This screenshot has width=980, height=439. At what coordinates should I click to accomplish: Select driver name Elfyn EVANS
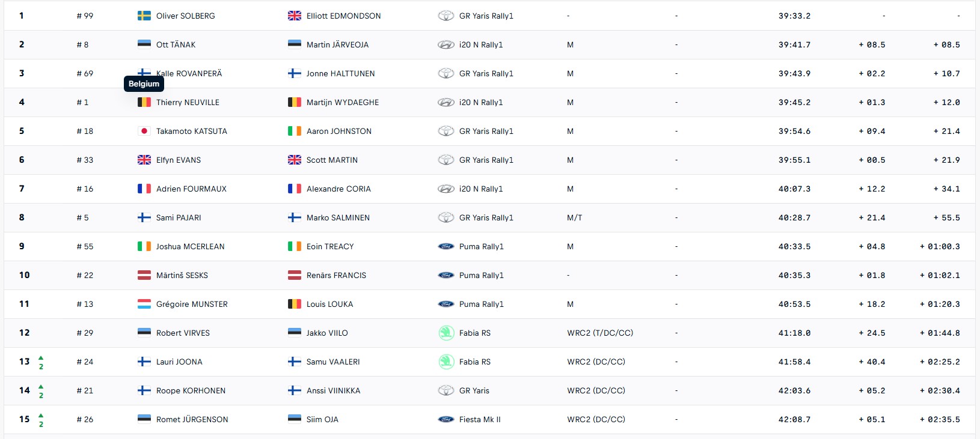pos(179,160)
